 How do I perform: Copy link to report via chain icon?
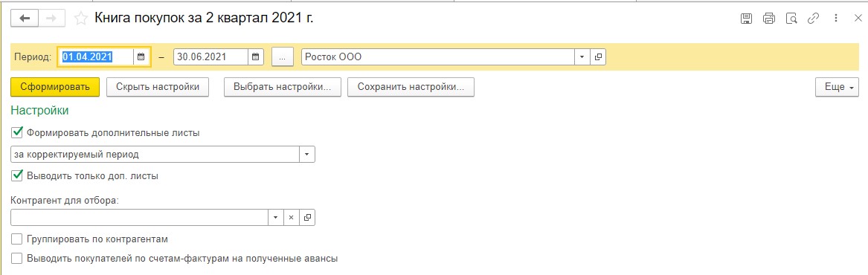[813, 19]
